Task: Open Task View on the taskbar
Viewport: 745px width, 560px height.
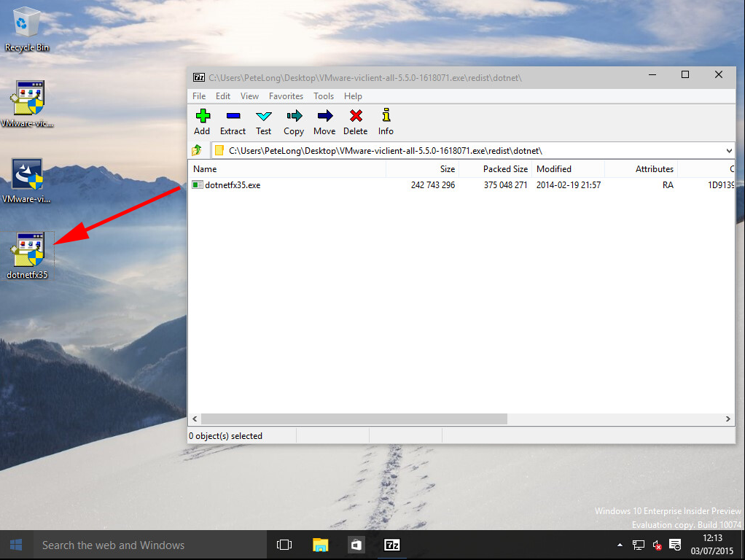Action: (x=284, y=545)
